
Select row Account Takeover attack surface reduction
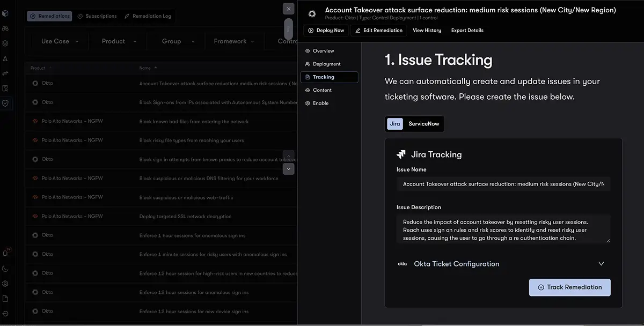click(161, 84)
